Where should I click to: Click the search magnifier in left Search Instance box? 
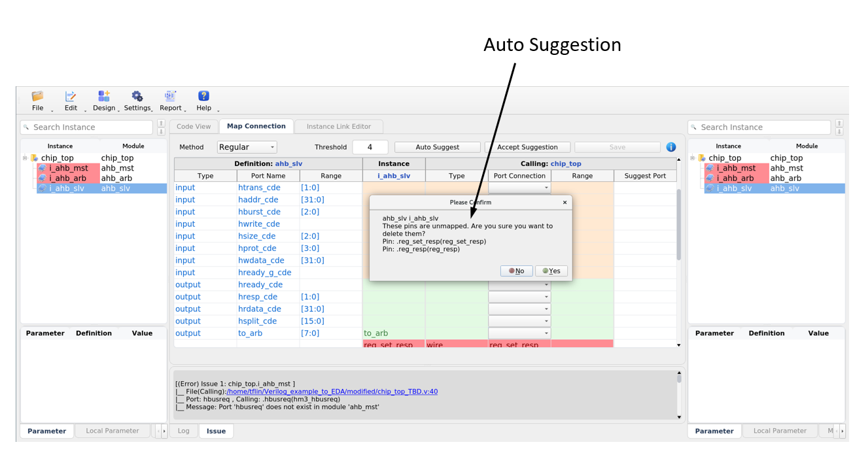(x=27, y=126)
